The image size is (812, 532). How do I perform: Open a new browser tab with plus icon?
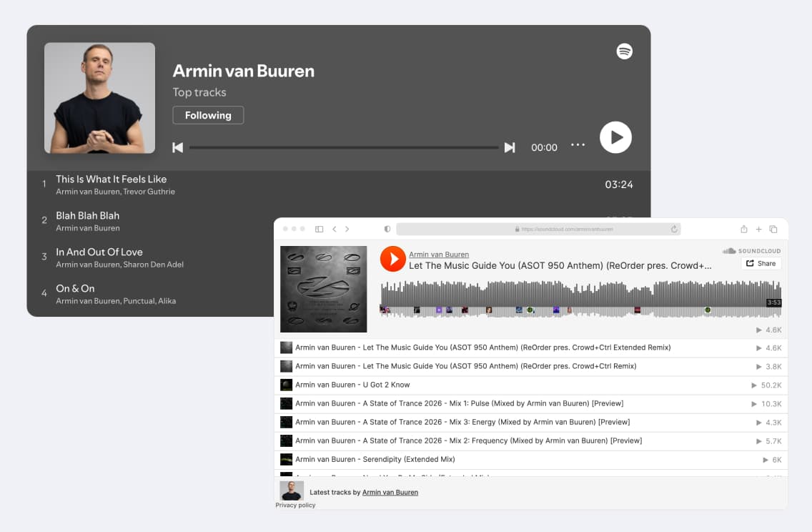click(758, 229)
